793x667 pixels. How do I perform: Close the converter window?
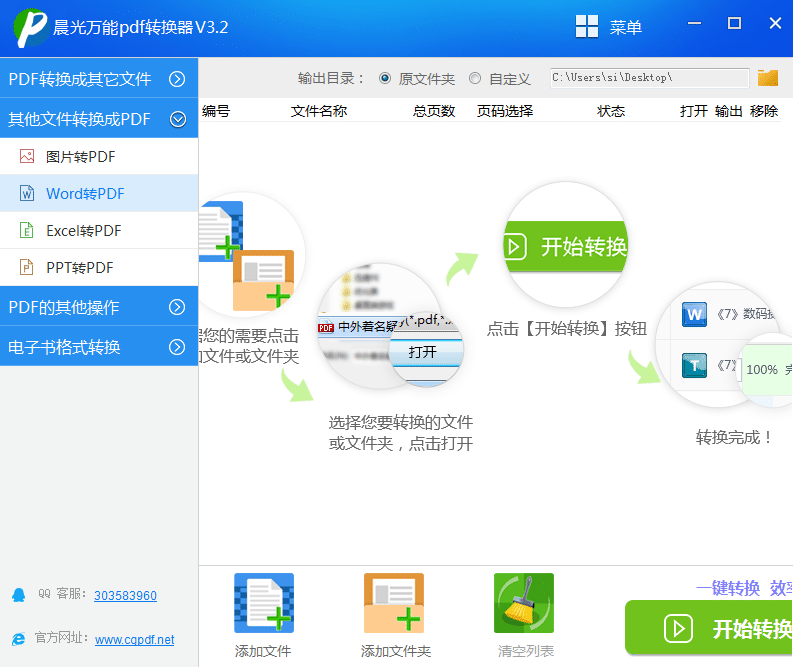coord(775,23)
